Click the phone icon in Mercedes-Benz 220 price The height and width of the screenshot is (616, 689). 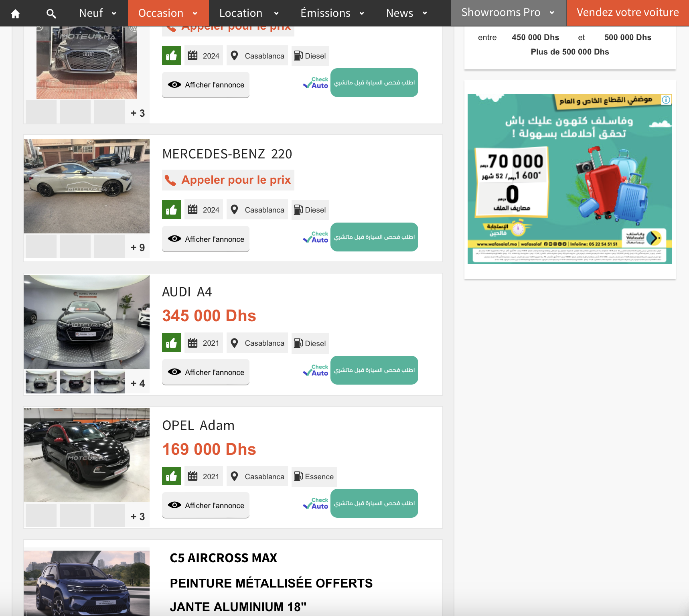(170, 180)
